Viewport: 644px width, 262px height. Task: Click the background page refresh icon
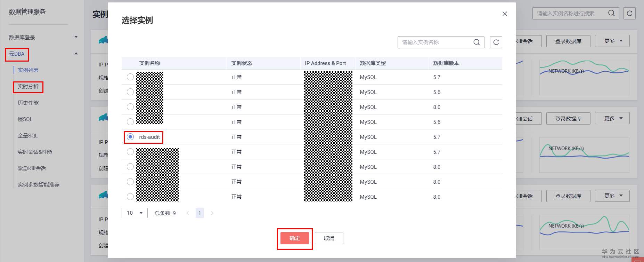[629, 13]
